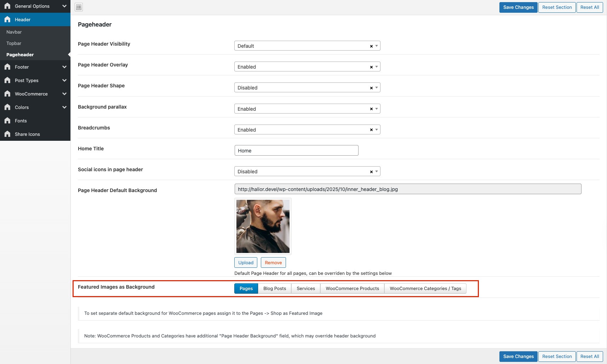Open the Page Header Overlay dropdown
The height and width of the screenshot is (364, 607).
pos(307,67)
